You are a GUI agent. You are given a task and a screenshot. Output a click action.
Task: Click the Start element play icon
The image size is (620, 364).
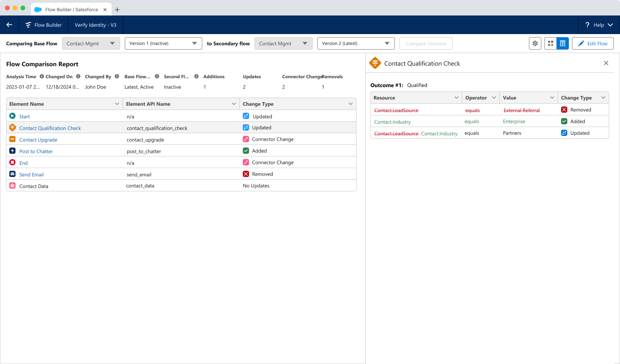point(12,116)
